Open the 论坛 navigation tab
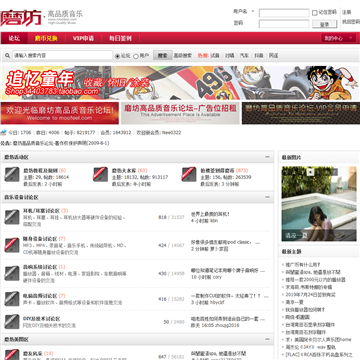The height and width of the screenshot is (360, 360). (x=14, y=38)
